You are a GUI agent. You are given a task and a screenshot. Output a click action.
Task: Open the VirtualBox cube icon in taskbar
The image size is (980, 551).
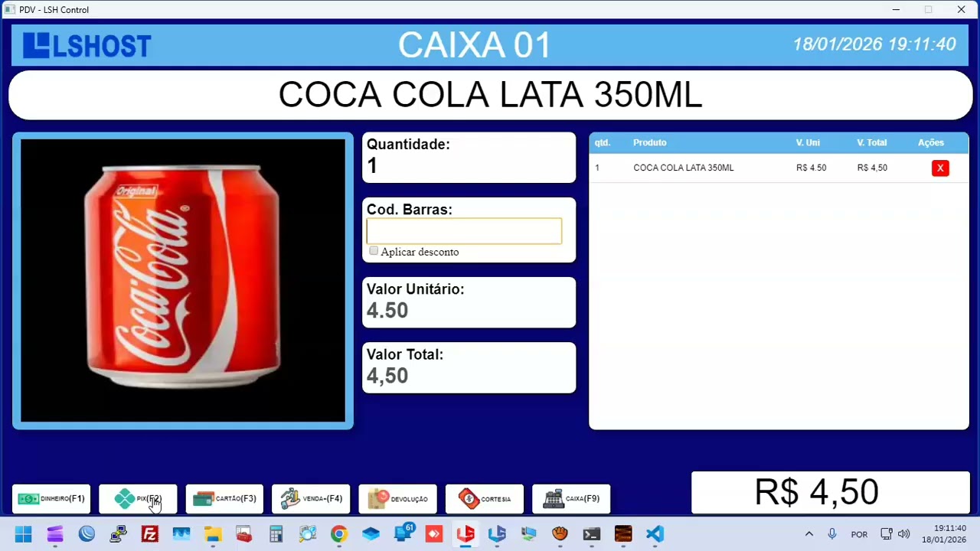coord(371,534)
